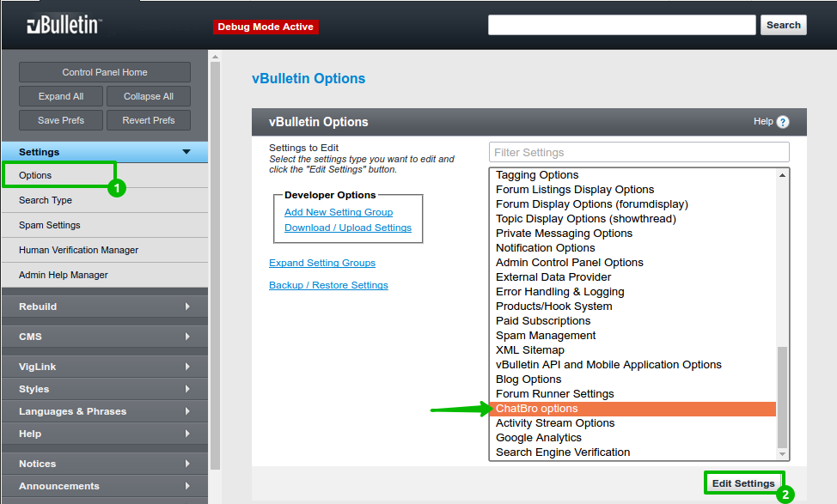The height and width of the screenshot is (504, 837).
Task: Select Activity Stream Options
Action: point(633,423)
